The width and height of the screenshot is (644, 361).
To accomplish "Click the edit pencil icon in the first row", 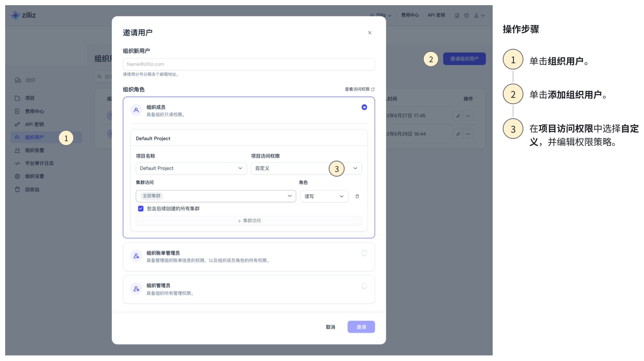I will pyautogui.click(x=458, y=116).
